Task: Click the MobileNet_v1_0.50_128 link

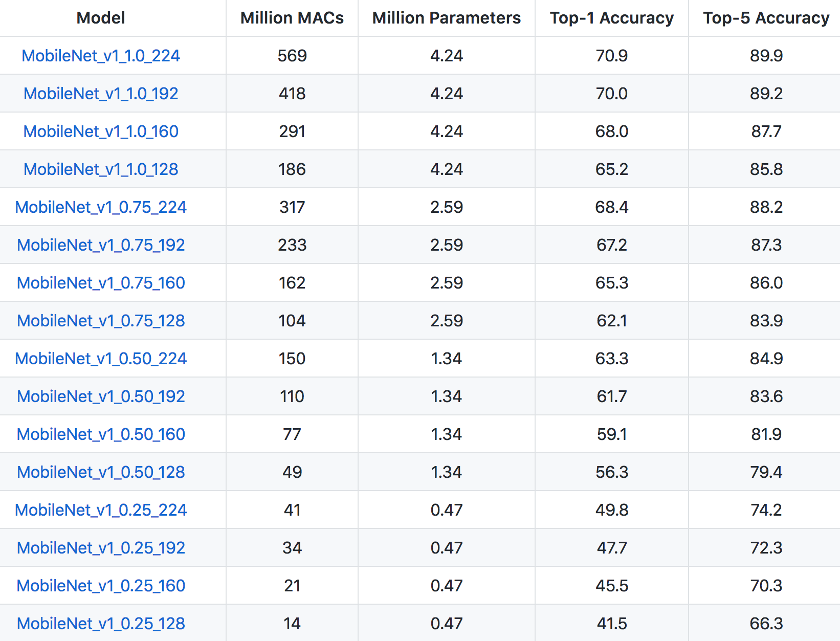Action: [x=101, y=472]
